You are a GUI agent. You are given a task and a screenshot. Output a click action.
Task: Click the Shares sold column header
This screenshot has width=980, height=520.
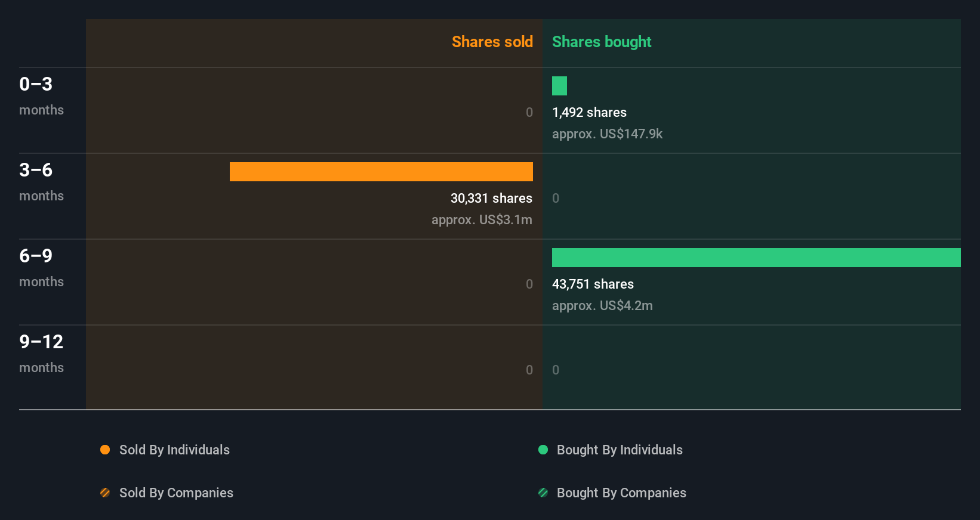pos(492,42)
